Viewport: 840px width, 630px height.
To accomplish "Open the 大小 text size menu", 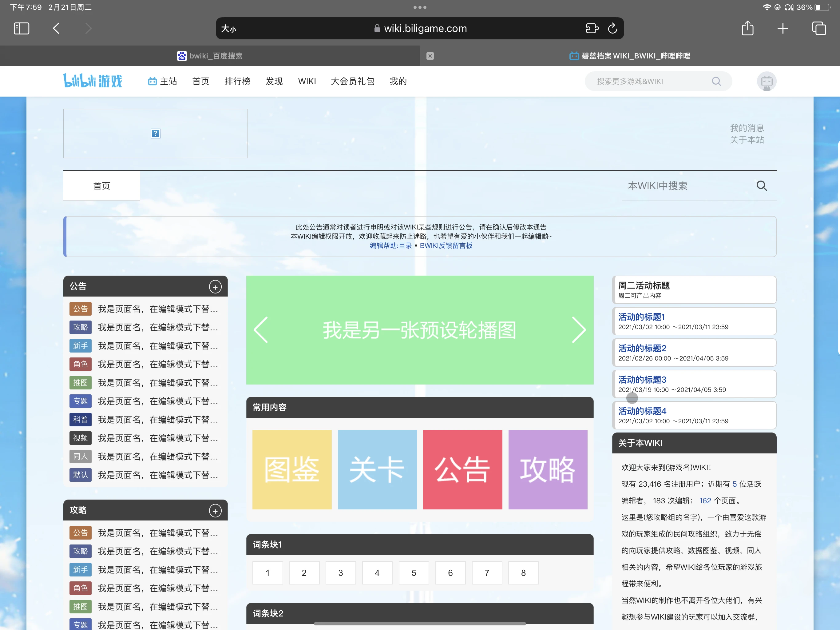I will click(x=229, y=29).
